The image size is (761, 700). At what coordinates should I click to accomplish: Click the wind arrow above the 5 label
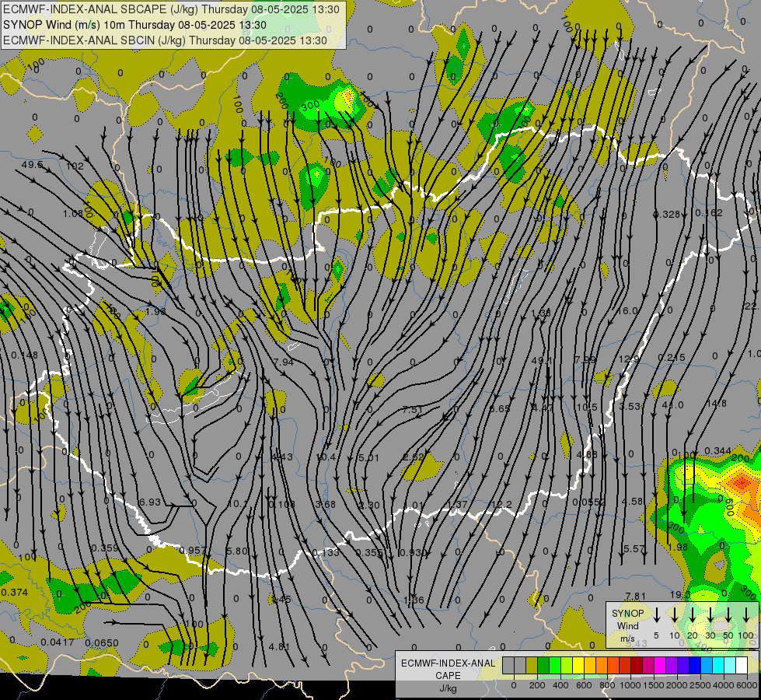pyautogui.click(x=657, y=614)
